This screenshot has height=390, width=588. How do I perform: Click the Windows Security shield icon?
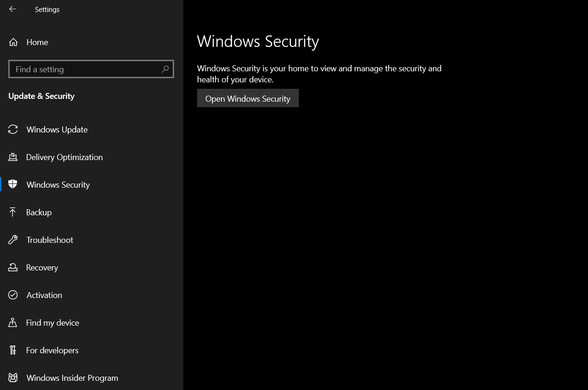13,184
